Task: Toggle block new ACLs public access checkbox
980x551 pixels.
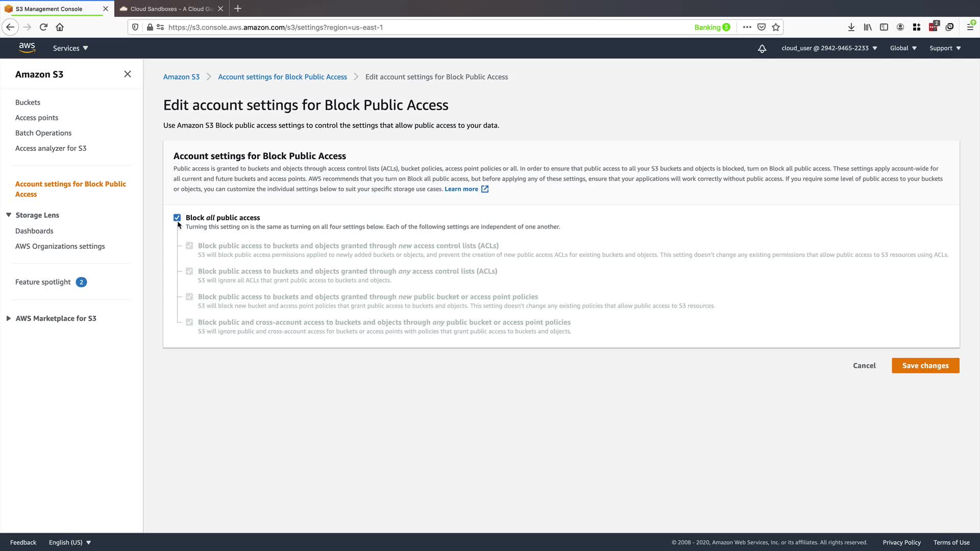Action: click(189, 245)
